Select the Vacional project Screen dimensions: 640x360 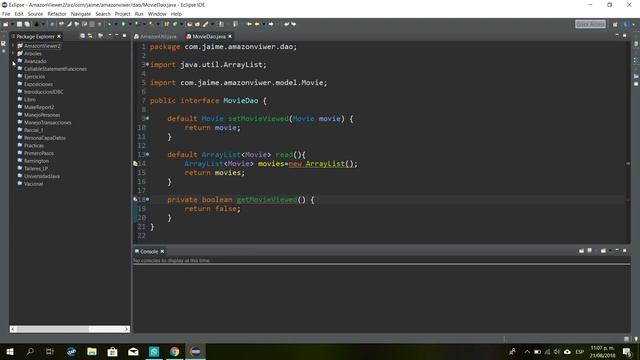33,184
